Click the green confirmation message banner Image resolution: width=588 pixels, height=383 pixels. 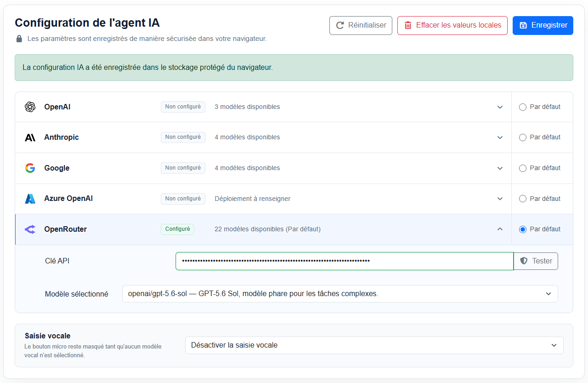click(x=294, y=68)
